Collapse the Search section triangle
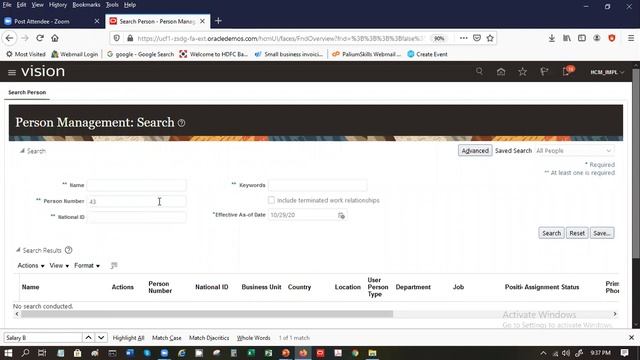The width and height of the screenshot is (640, 360). (22, 151)
